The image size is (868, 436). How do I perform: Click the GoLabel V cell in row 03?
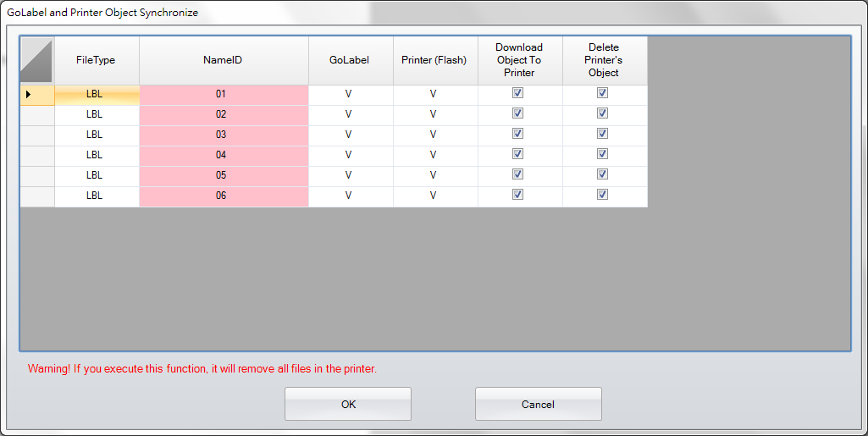pyautogui.click(x=351, y=135)
